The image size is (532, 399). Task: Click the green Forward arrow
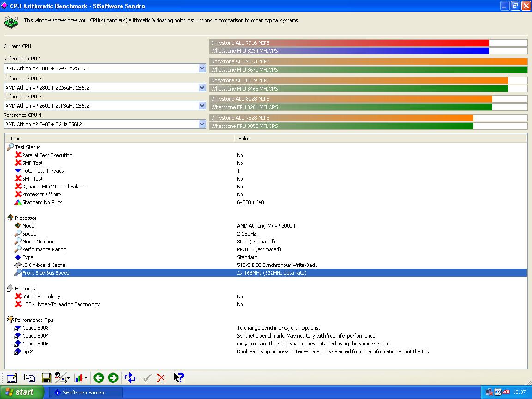tap(113, 378)
